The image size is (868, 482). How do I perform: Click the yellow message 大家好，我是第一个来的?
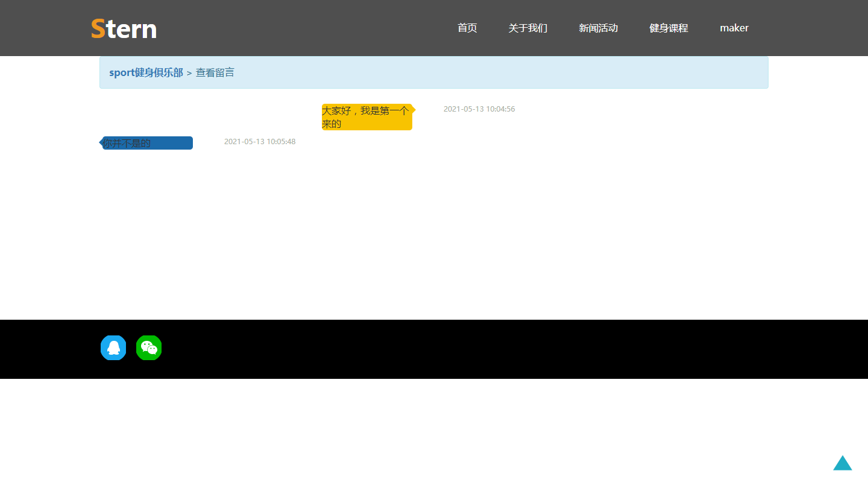click(367, 117)
